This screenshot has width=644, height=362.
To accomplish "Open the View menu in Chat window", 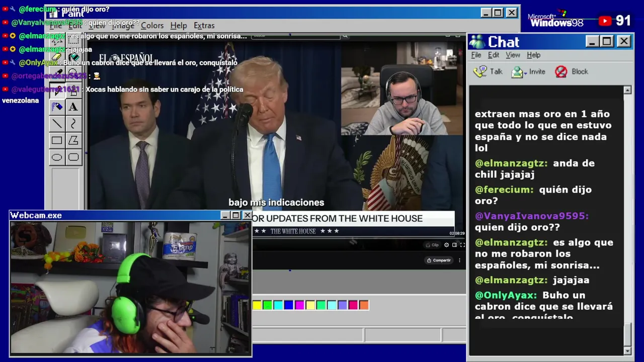I will coord(513,55).
